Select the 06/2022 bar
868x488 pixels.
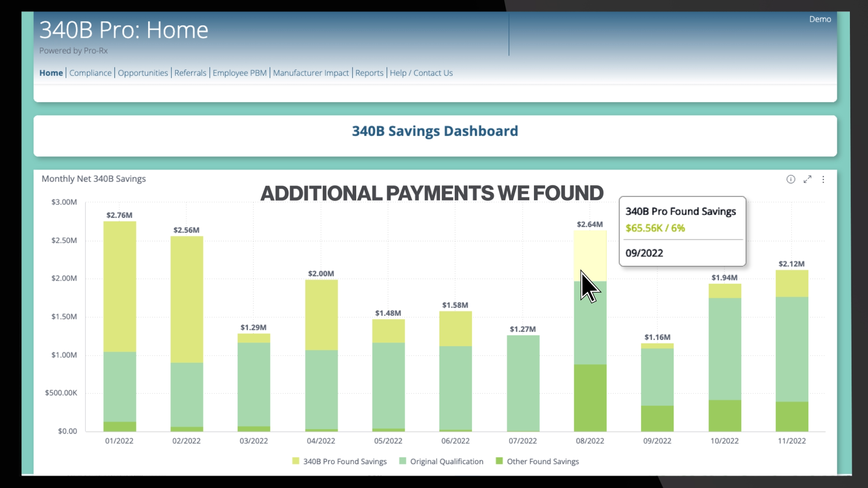tap(456, 371)
